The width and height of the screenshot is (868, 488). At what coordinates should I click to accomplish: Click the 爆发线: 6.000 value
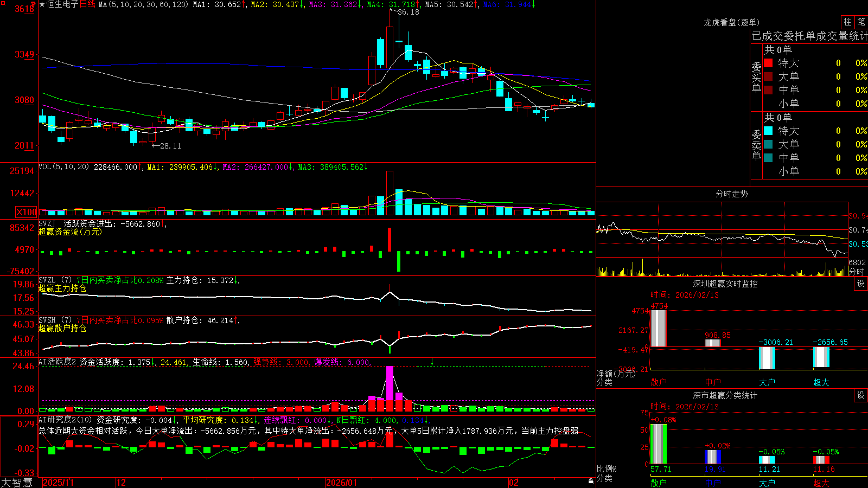tap(343, 362)
